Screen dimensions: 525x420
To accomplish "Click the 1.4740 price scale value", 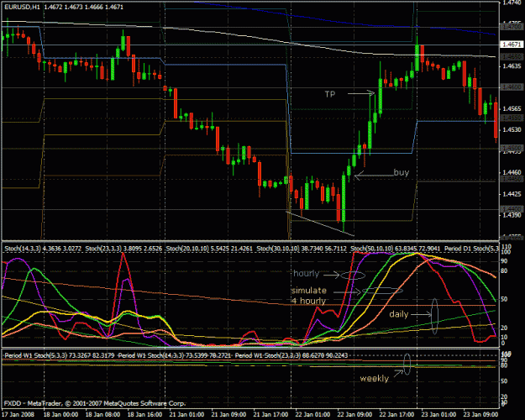I will tap(512, 3).
